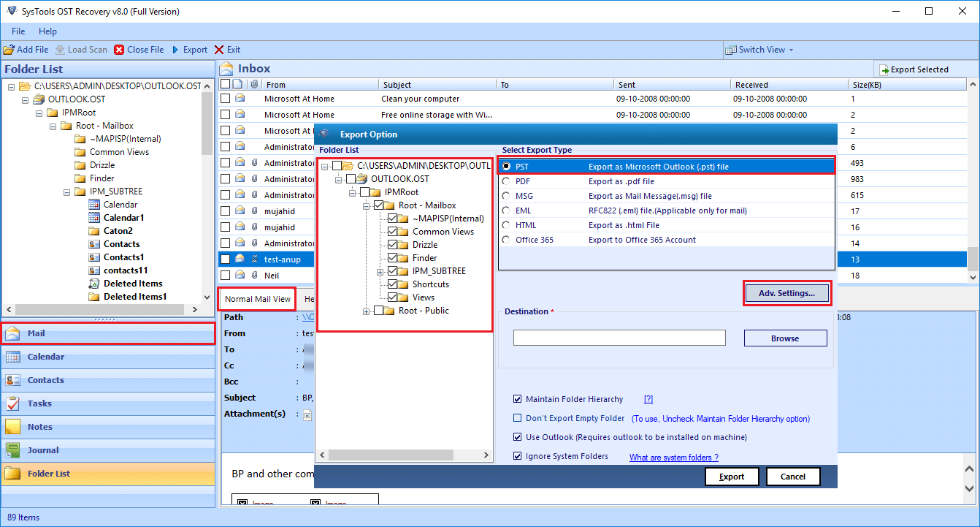Enable Don't Export Empty Folder checkbox
Viewport: 980px width, 527px height.
tap(518, 419)
